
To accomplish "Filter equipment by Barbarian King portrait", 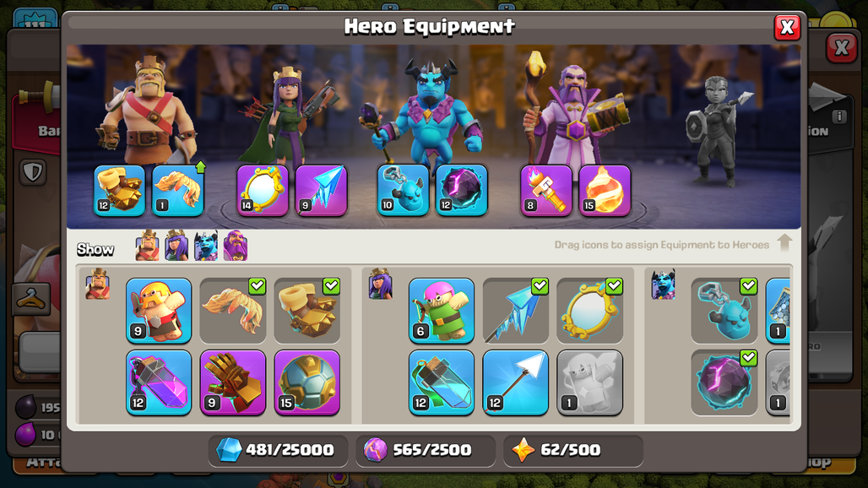I will [147, 245].
